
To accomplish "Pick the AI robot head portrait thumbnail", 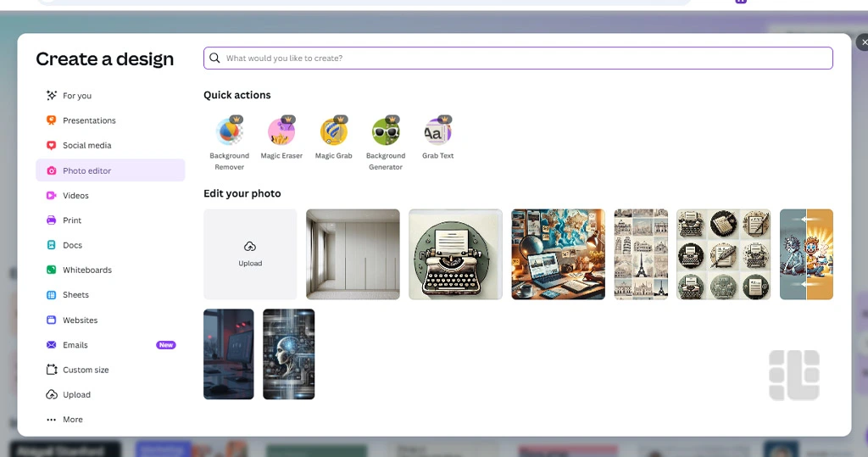I will pos(288,354).
